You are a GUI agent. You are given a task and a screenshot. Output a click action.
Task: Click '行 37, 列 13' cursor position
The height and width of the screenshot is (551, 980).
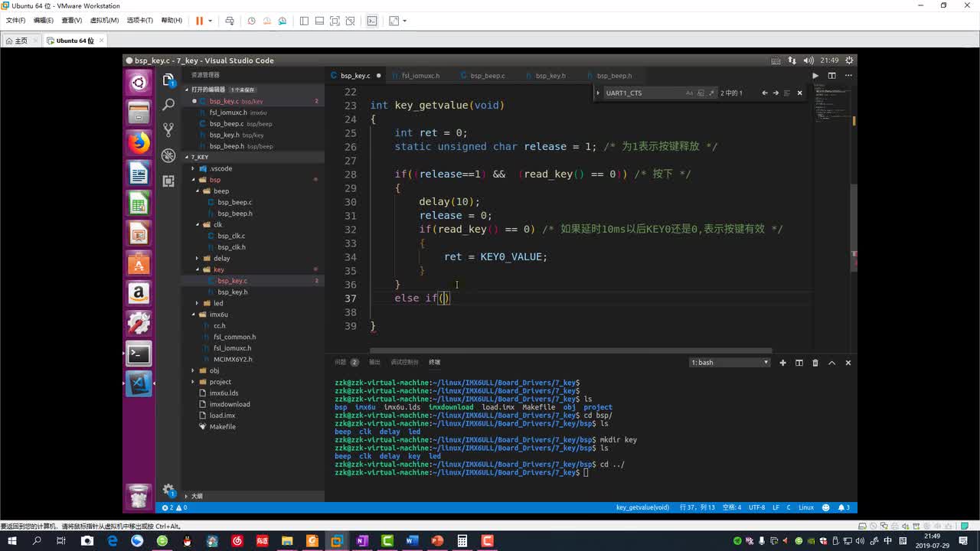tap(697, 507)
